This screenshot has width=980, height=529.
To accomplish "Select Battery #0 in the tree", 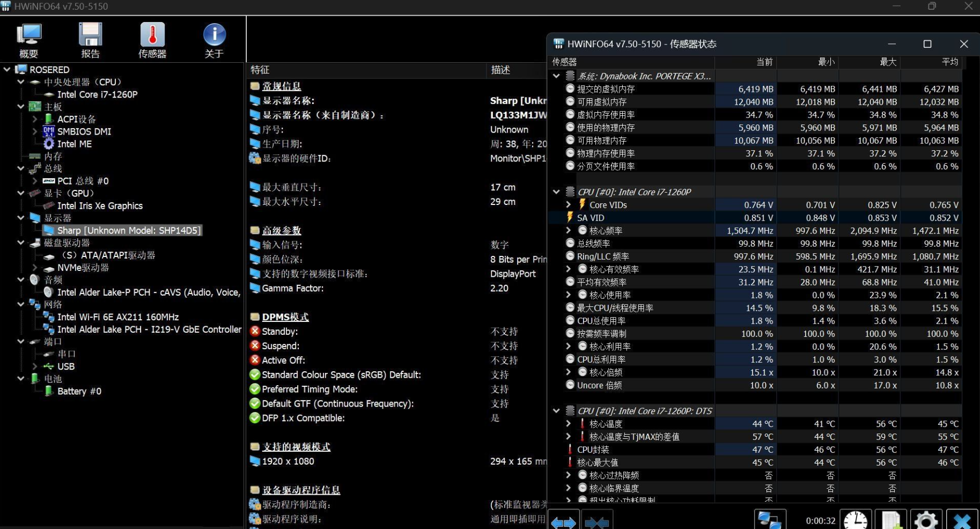I will (x=79, y=392).
